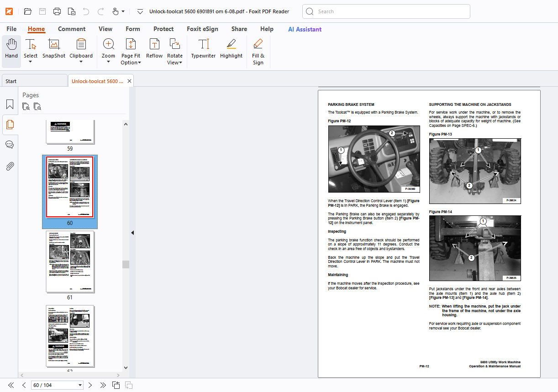The width and height of the screenshot is (558, 392).
Task: Go to the next page
Action: point(90,385)
